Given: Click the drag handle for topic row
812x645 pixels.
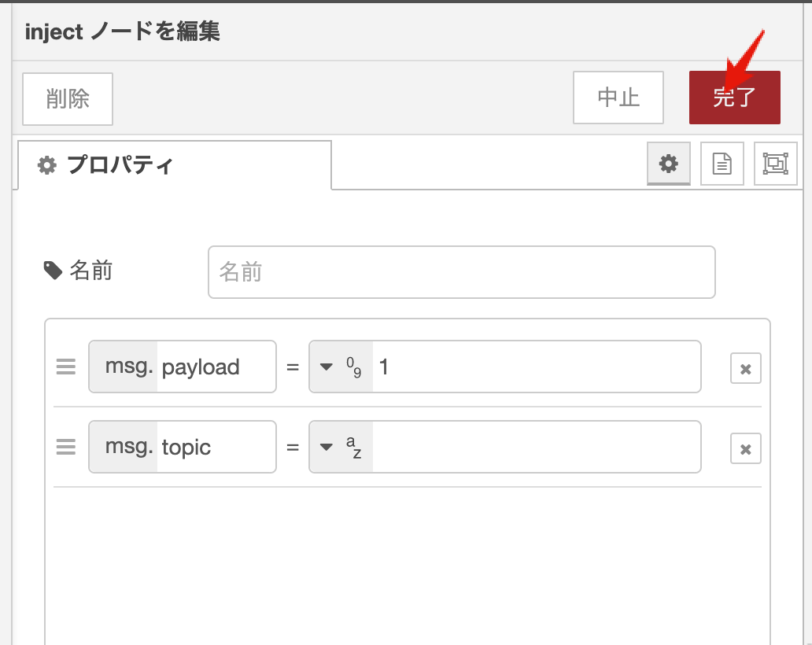Looking at the screenshot, I should coord(66,447).
